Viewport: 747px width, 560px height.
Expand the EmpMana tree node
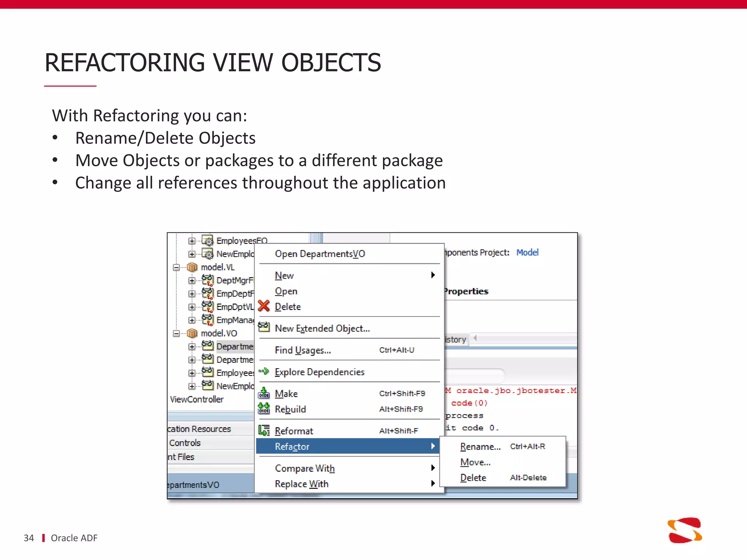click(192, 320)
